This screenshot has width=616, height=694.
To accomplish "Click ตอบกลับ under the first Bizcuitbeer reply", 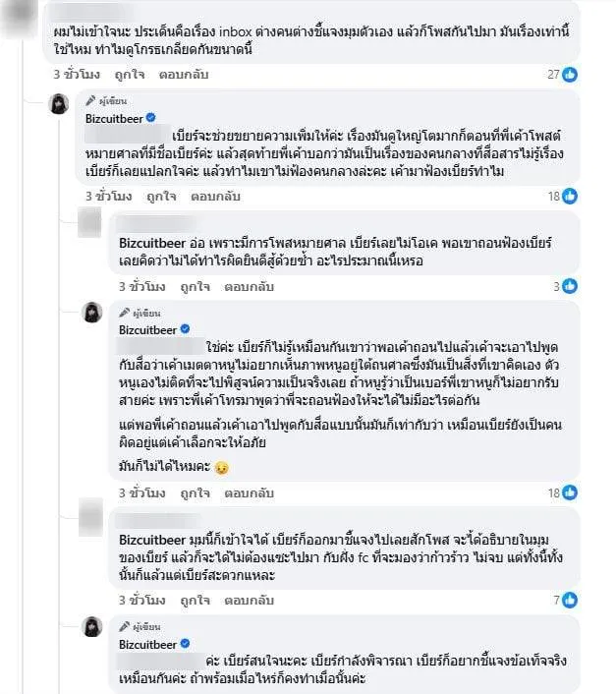I will 217,197.
